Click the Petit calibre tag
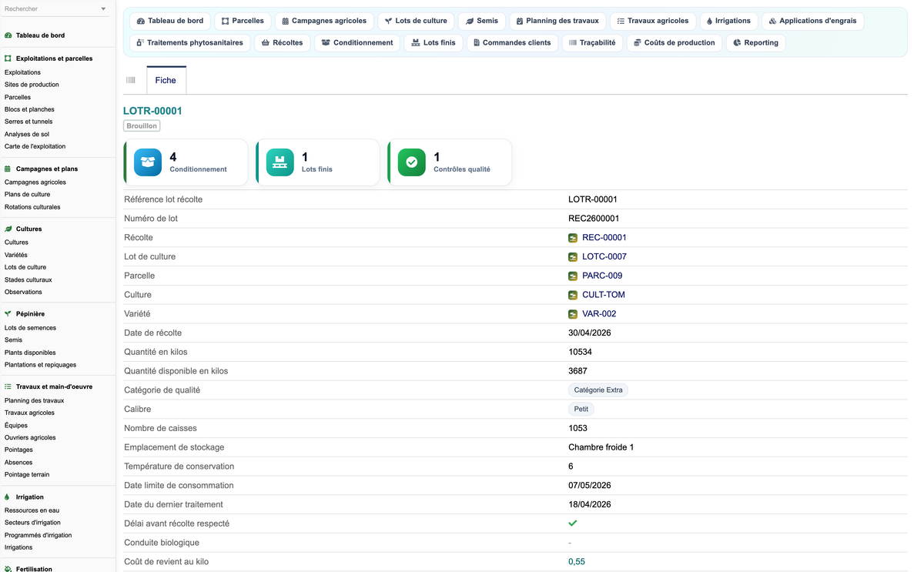924x572 pixels. tap(581, 410)
